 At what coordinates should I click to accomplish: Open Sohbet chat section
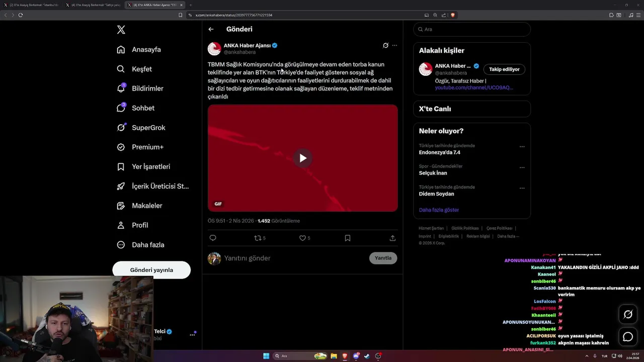point(136,108)
